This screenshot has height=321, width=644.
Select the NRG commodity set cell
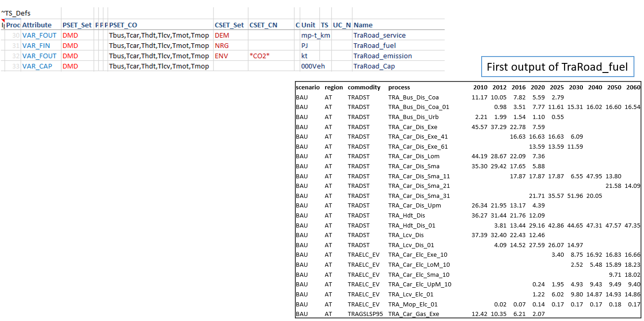point(222,46)
